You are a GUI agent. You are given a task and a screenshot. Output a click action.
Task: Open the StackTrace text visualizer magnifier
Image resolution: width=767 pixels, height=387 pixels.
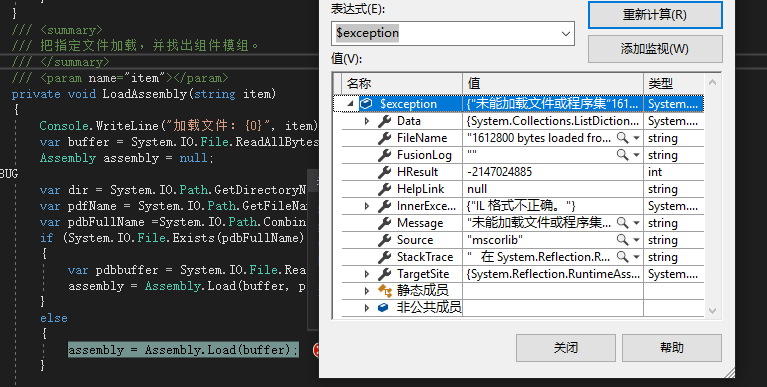(x=622, y=257)
